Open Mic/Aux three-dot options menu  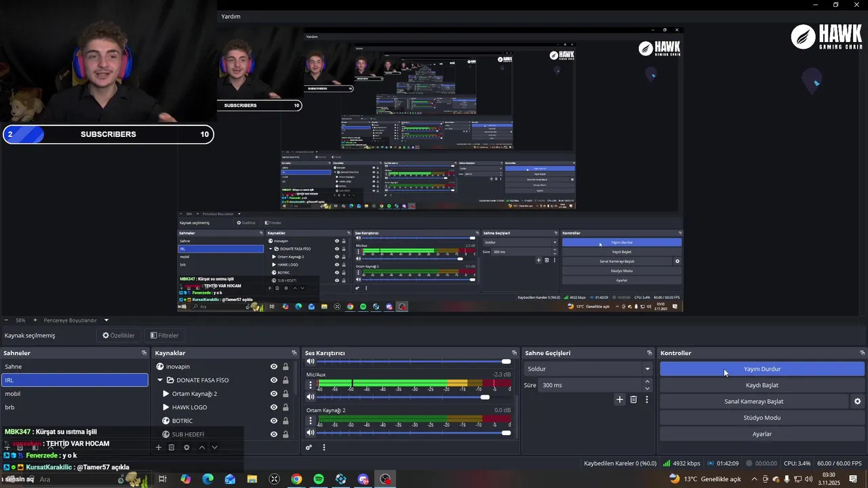[311, 385]
